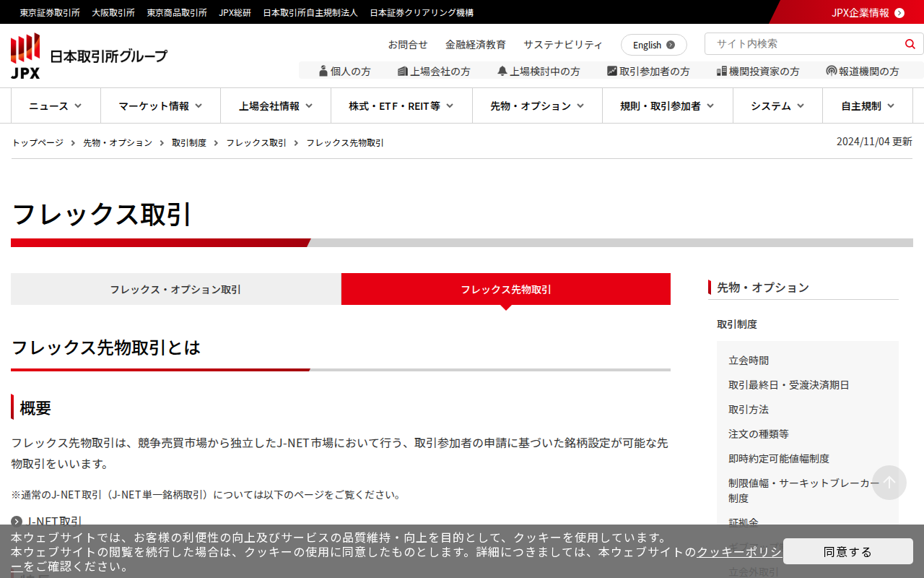Image resolution: width=924 pixels, height=578 pixels.
Task: Open sidebar 立会時間 link
Action: point(749,360)
